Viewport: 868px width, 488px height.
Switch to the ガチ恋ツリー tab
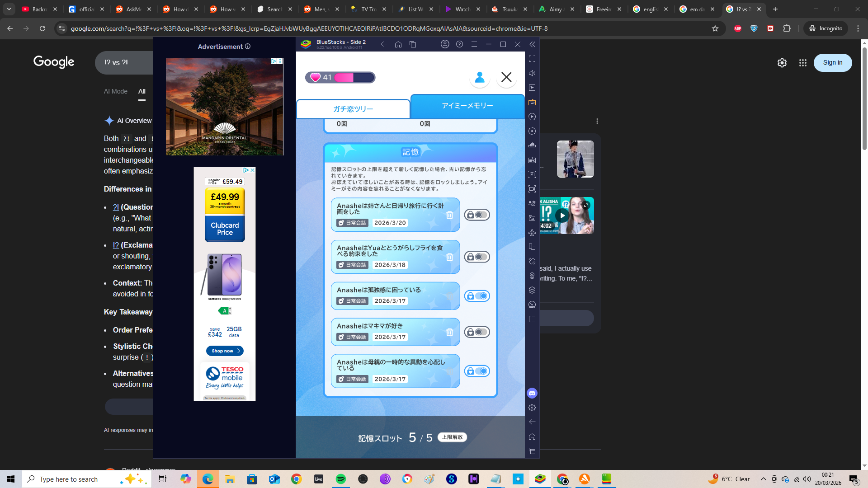click(x=353, y=109)
